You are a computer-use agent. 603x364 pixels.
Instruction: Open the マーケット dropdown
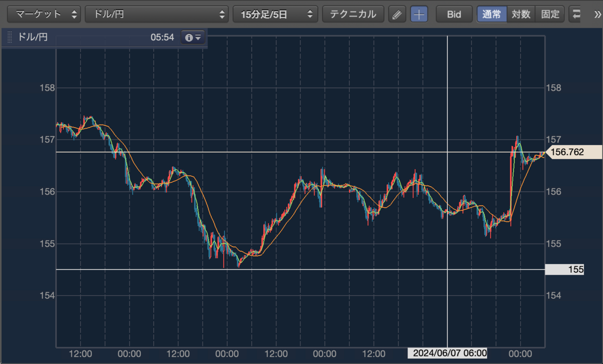pyautogui.click(x=44, y=14)
